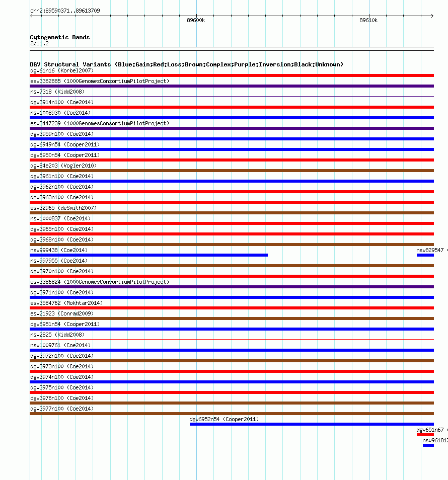Screen dimensions: 448x480
Task: Select dgv3961n100 (Coe2014) label
Action: point(62,176)
